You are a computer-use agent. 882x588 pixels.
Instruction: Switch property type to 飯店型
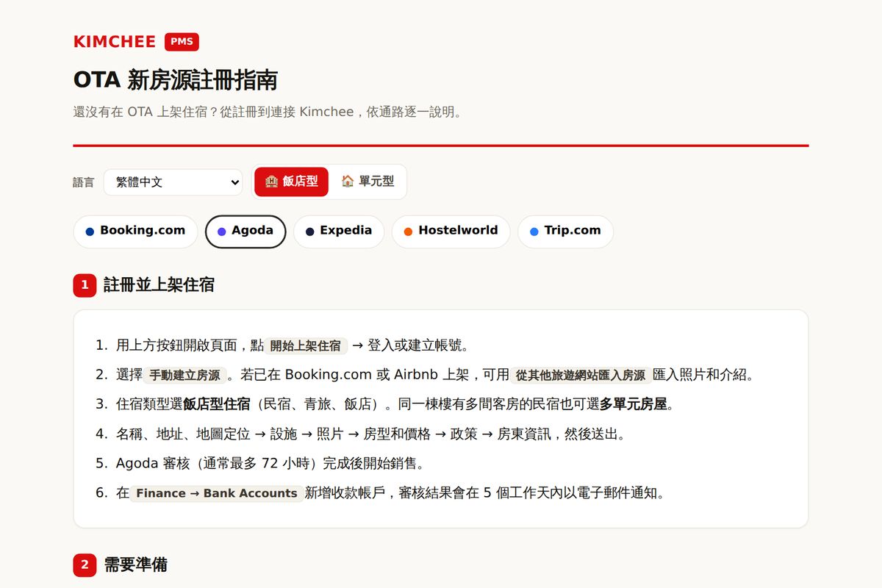click(x=292, y=182)
